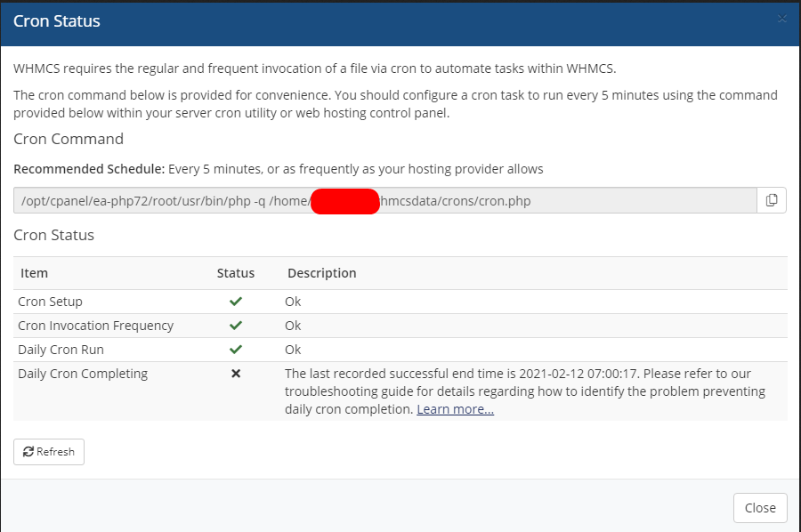Viewport: 801px width, 532px height.
Task: Click the Cron Invocation Frequency checkmark icon
Action: click(236, 326)
